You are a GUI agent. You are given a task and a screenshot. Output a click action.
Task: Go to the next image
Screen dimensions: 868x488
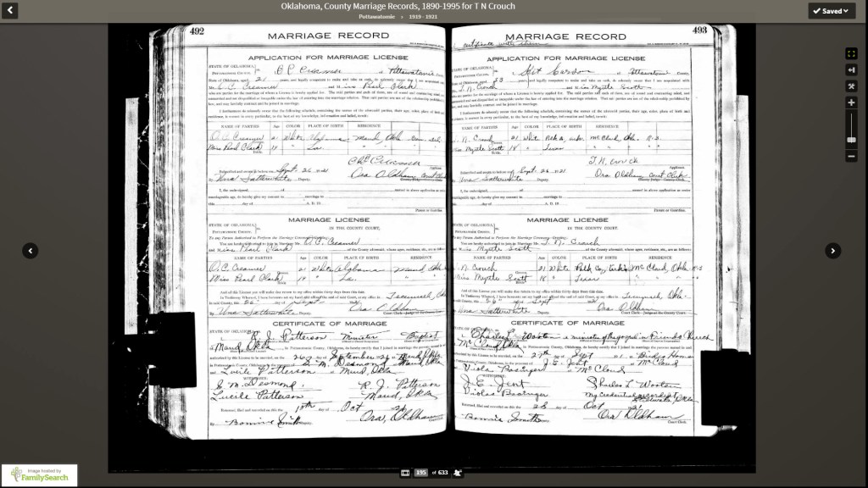coord(833,251)
